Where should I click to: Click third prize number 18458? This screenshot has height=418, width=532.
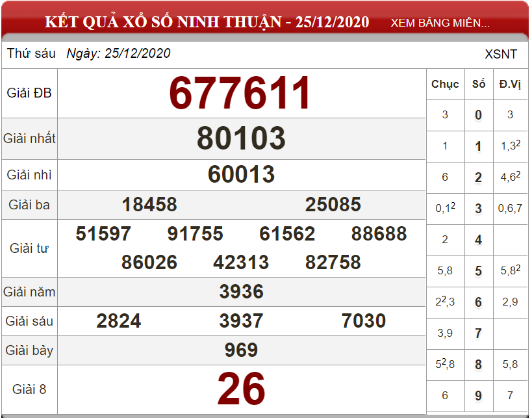[149, 205]
